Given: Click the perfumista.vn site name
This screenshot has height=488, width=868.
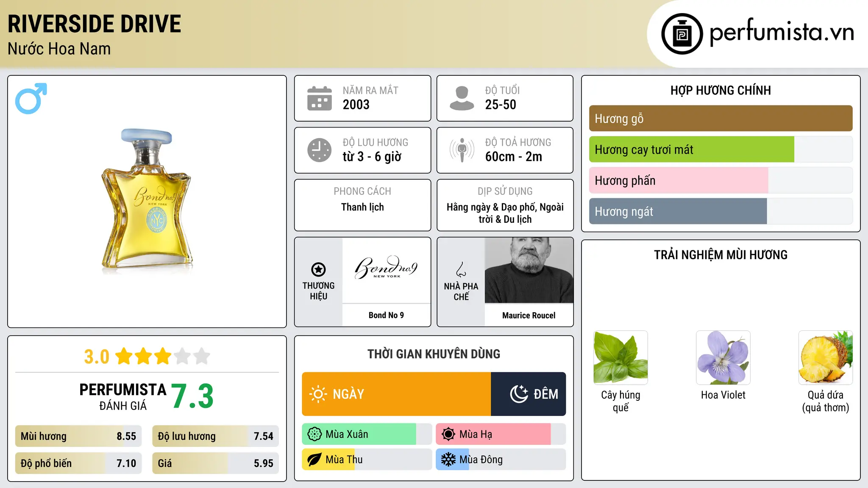Looking at the screenshot, I should coord(782,32).
